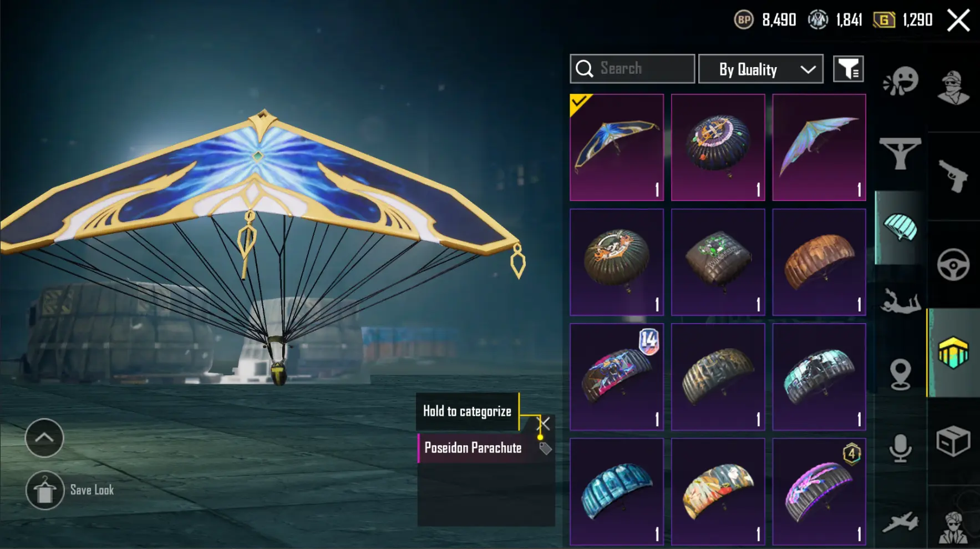Select the equipped Poseidon Parachute thumbnail

point(617,147)
